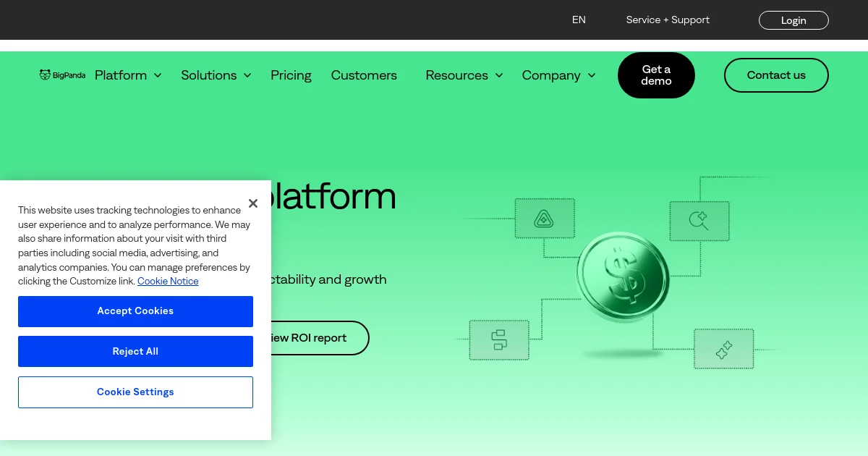Close the cookie consent banner
Image resolution: width=868 pixels, height=456 pixels.
[252, 203]
